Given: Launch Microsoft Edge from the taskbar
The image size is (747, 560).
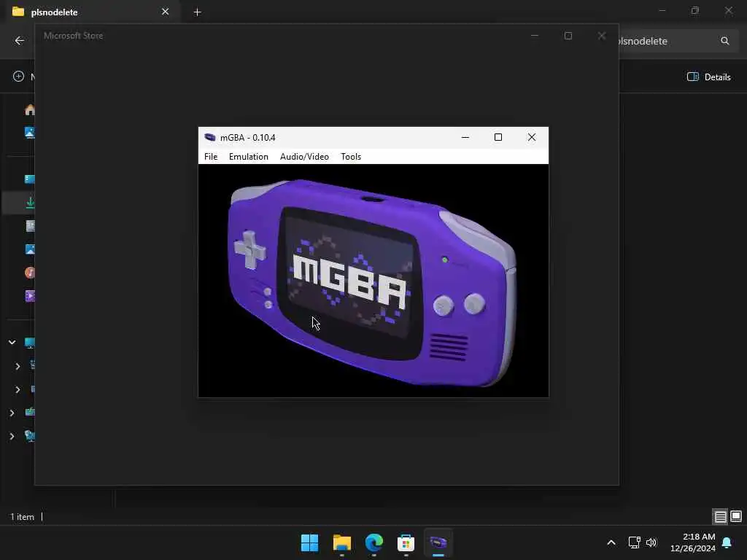Looking at the screenshot, I should [x=374, y=542].
